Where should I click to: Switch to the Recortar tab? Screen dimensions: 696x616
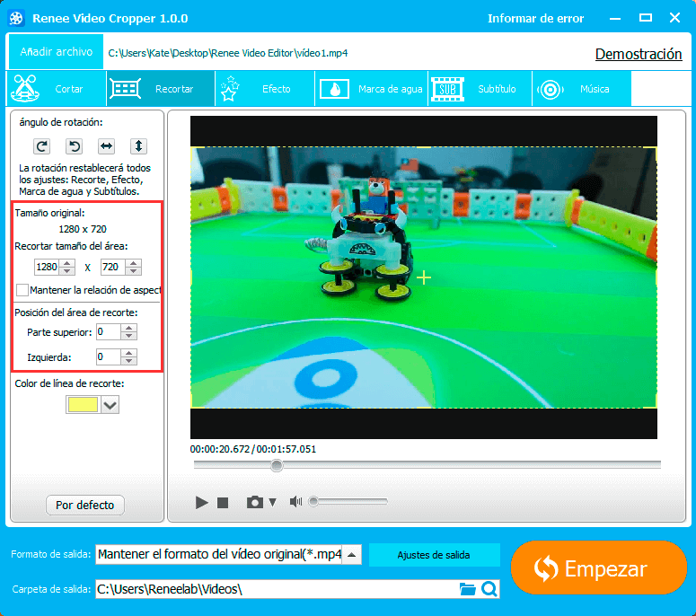[x=161, y=89]
